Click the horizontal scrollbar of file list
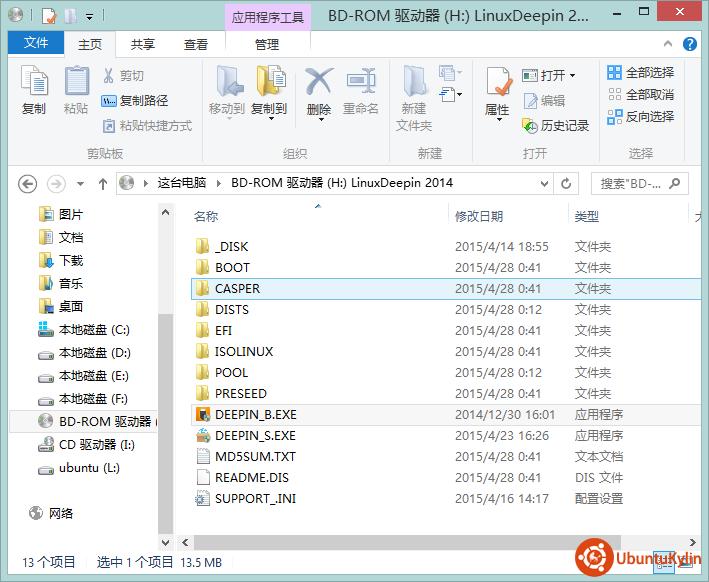Screen dimensions: 709x582 pyautogui.click(x=407, y=542)
